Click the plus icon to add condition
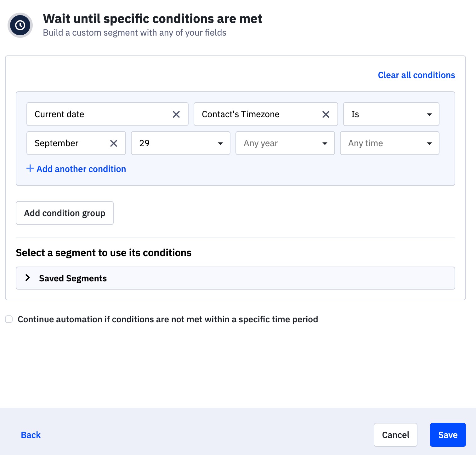 tap(30, 169)
